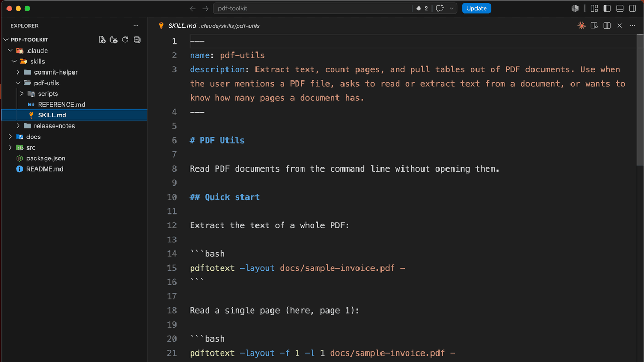Collapse all folders in Explorer

[137, 40]
